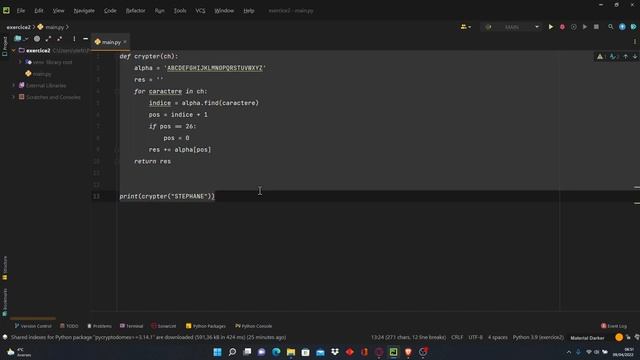Click the exercice2 breadcrumb in navigation bar

point(18,27)
